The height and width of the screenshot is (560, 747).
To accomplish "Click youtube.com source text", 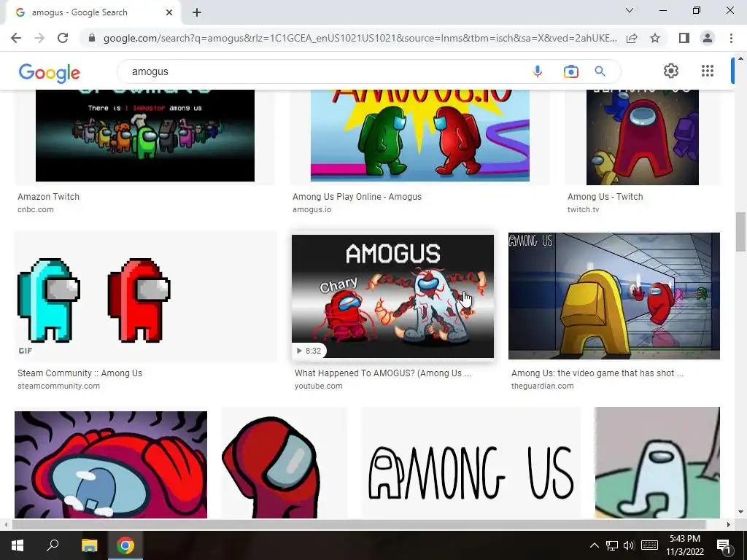I will point(318,386).
